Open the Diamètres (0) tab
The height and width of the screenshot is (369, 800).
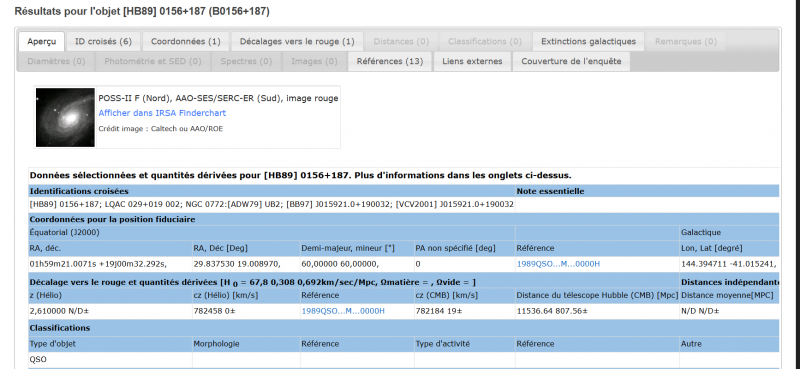click(x=56, y=61)
